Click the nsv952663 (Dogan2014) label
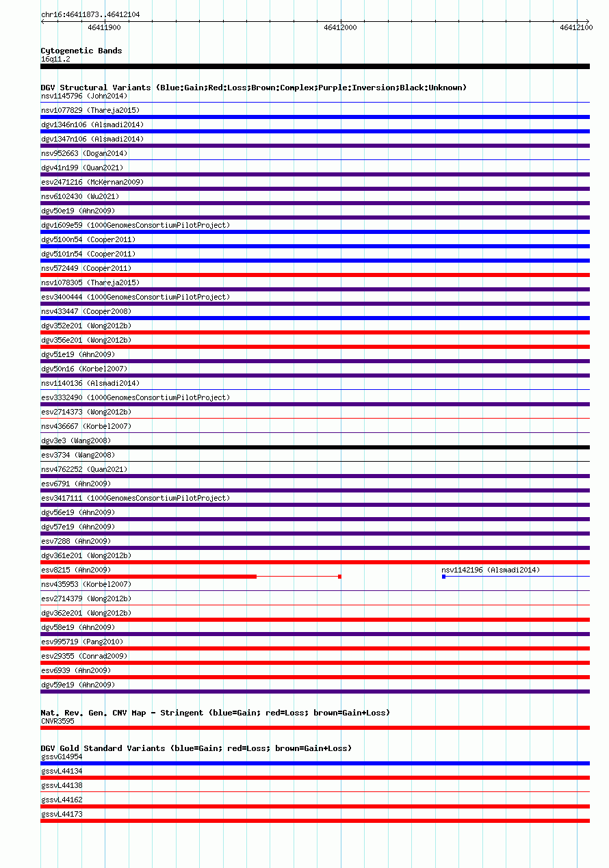Viewport: 609px width, 868px height. click(x=84, y=153)
